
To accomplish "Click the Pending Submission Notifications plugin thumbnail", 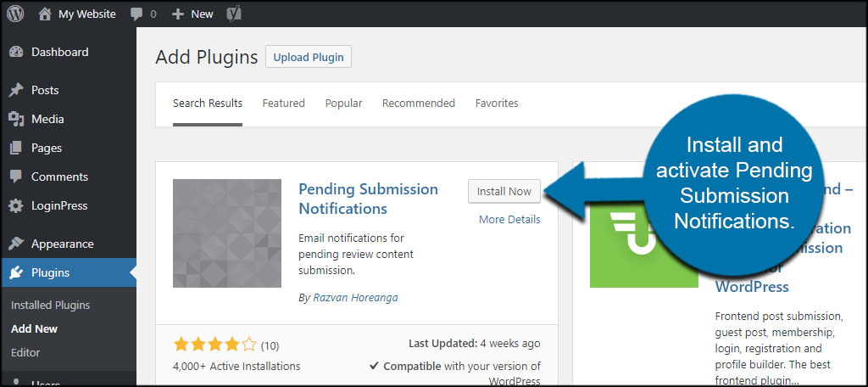I will click(227, 233).
